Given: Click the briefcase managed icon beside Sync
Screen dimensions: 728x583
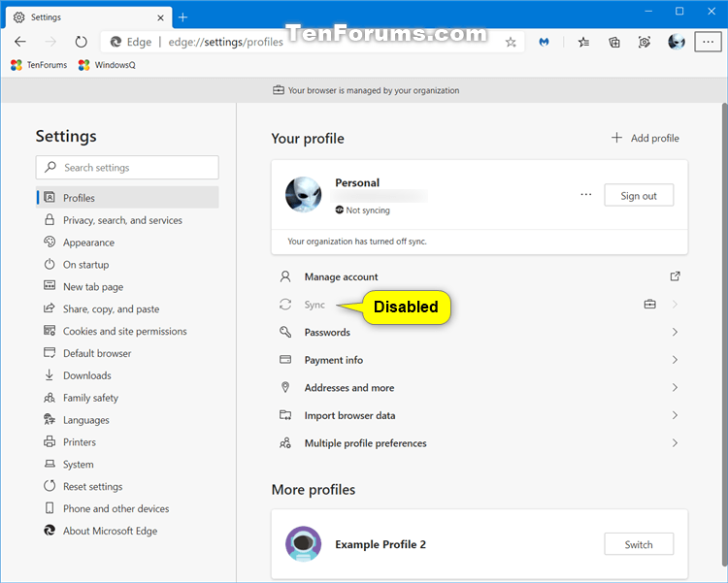Looking at the screenshot, I should point(650,305).
